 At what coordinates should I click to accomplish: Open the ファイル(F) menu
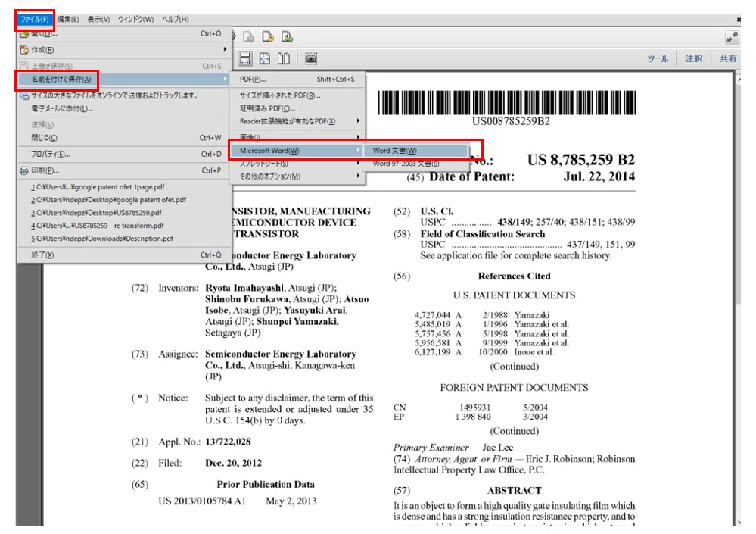click(34, 19)
